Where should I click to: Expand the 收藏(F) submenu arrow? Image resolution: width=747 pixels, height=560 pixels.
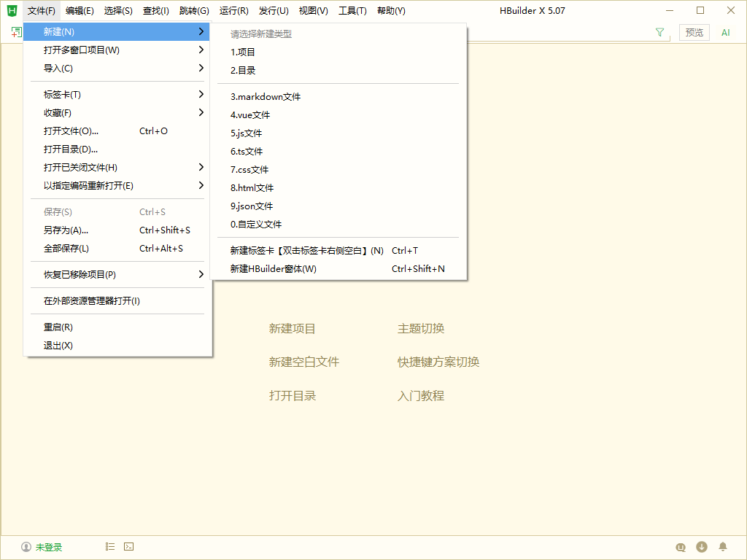pos(201,112)
